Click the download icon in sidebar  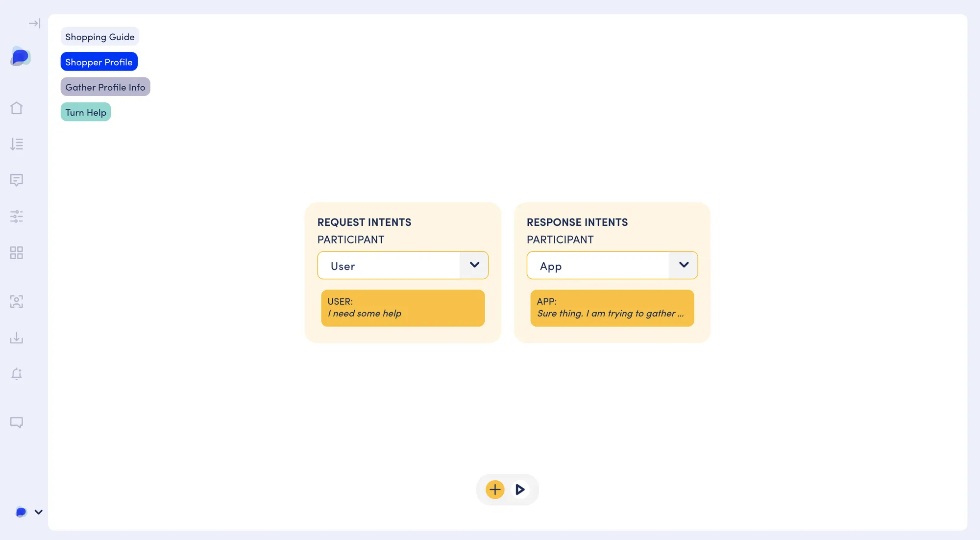click(x=17, y=338)
